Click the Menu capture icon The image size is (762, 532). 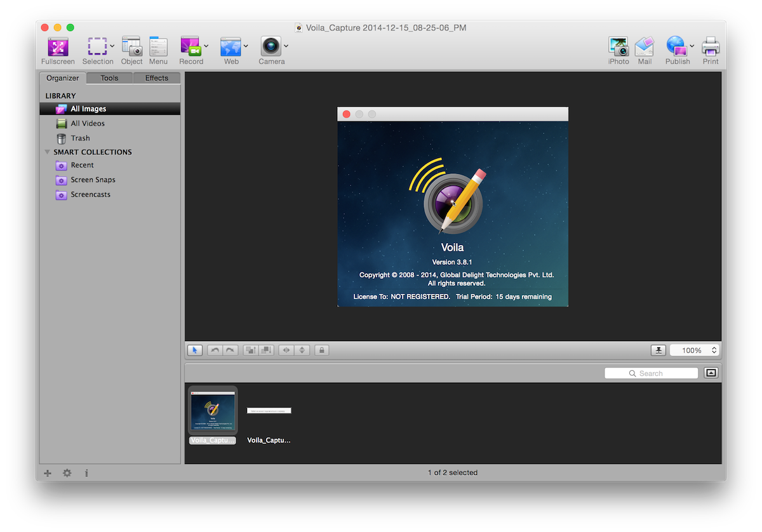click(x=158, y=46)
